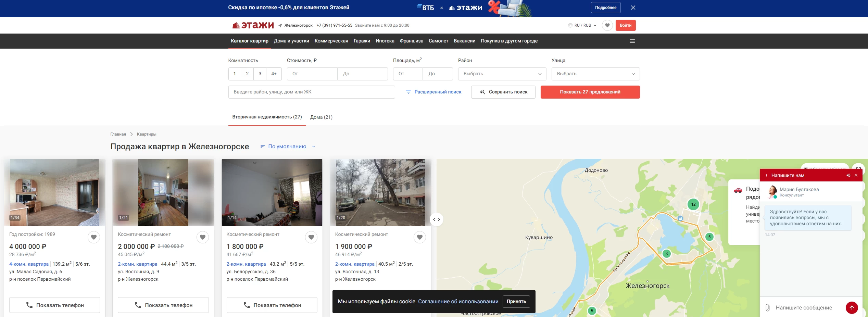Switch to Вторичная недвижимость (27) tab
The image size is (868, 317).
(267, 117)
